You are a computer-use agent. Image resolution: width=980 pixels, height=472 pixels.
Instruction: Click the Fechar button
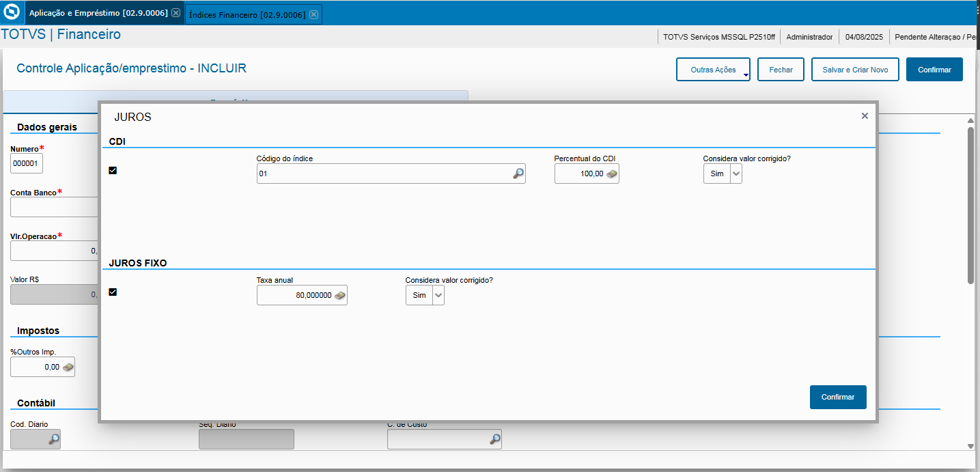point(781,70)
